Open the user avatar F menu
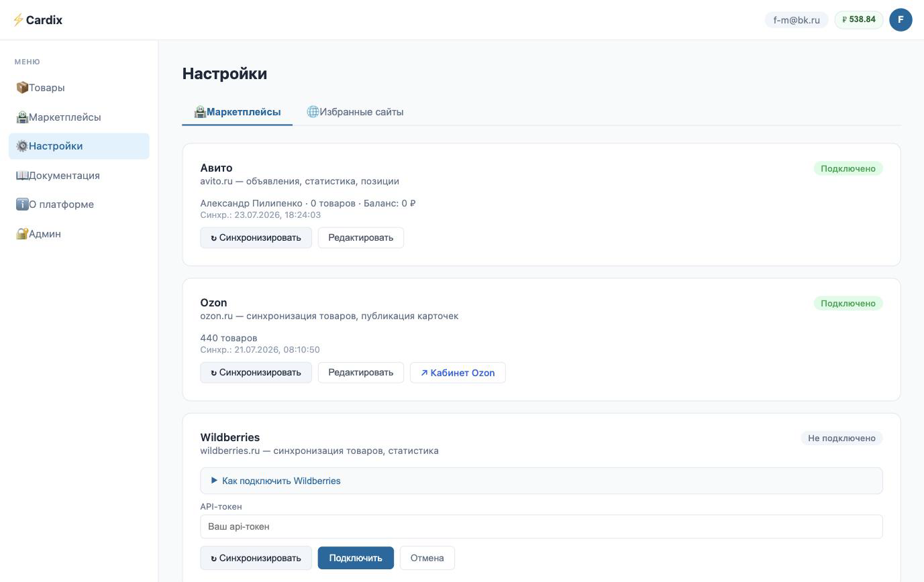This screenshot has width=924, height=582. (901, 19)
